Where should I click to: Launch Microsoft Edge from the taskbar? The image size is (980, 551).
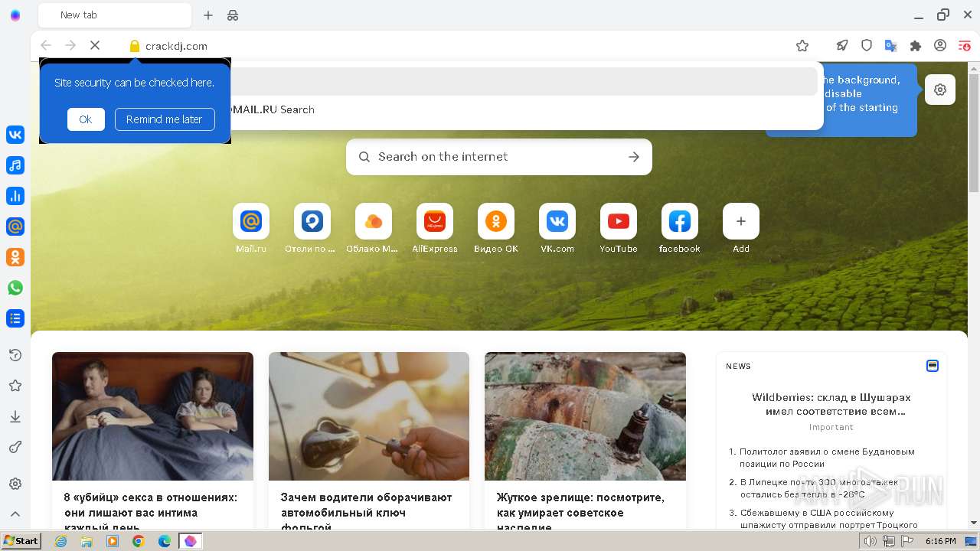[x=165, y=541]
